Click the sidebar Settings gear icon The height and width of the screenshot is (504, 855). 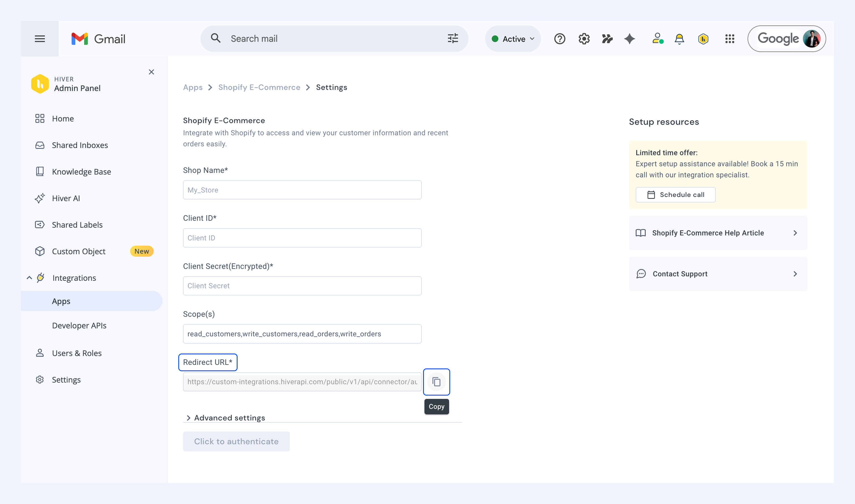click(x=40, y=379)
